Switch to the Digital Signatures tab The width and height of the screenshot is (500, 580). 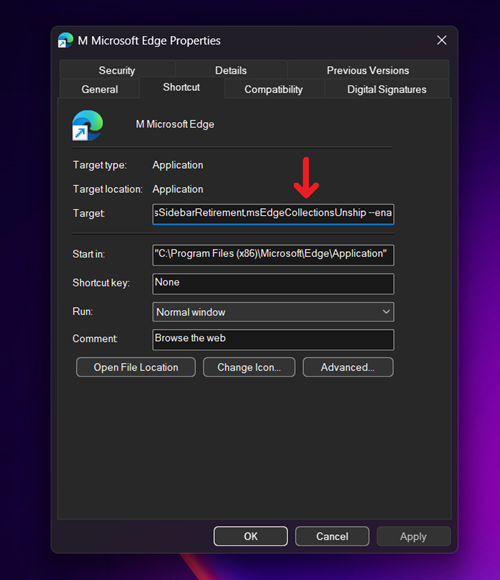click(387, 89)
